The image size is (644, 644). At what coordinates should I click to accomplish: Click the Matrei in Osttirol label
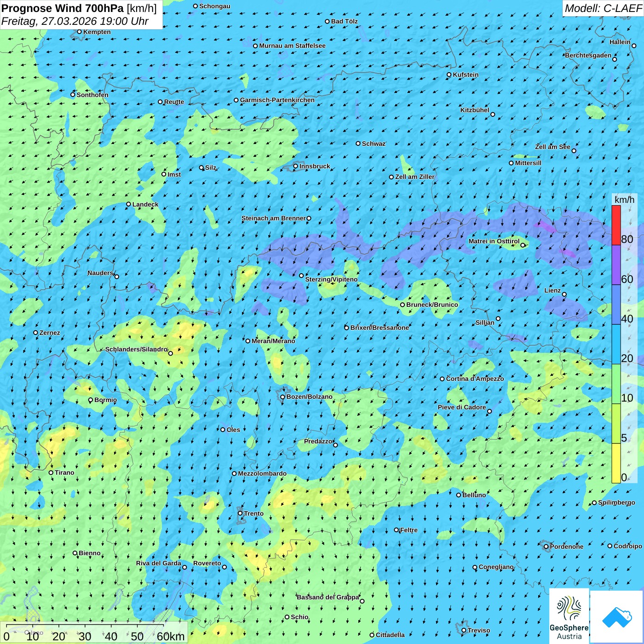tap(494, 241)
